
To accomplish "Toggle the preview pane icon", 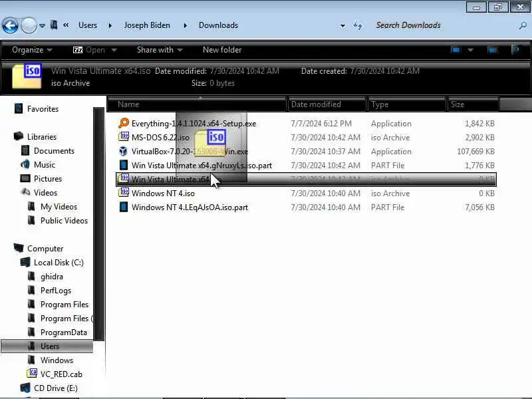I will [492, 51].
